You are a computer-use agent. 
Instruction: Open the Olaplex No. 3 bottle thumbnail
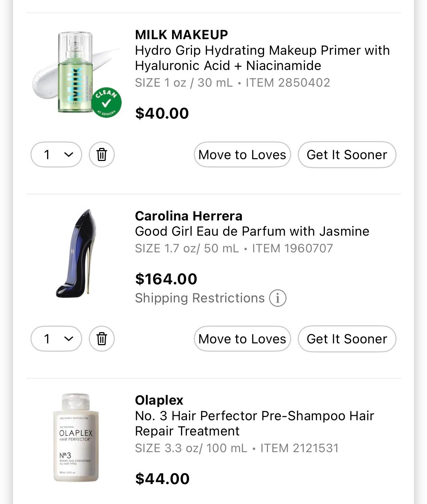pos(76,438)
